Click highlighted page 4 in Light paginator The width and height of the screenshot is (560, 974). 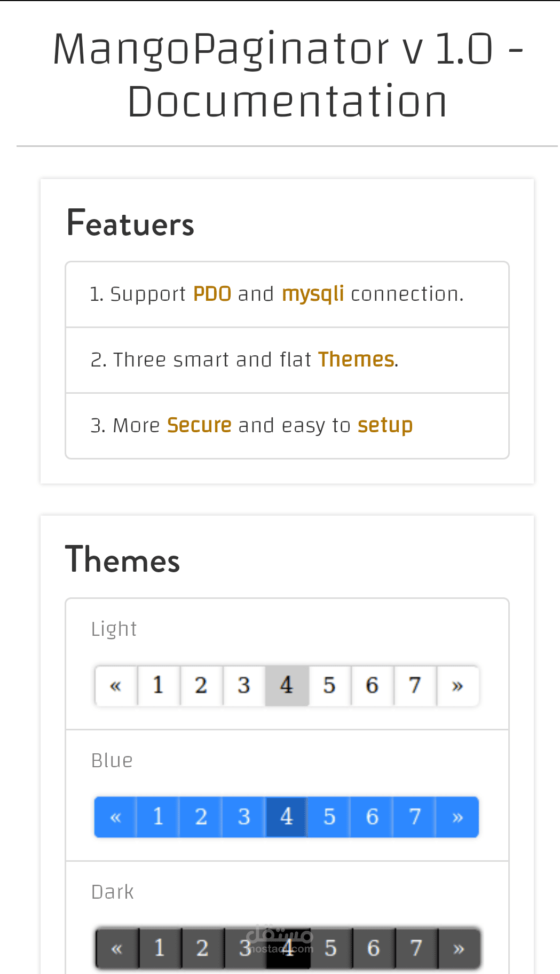tap(287, 685)
